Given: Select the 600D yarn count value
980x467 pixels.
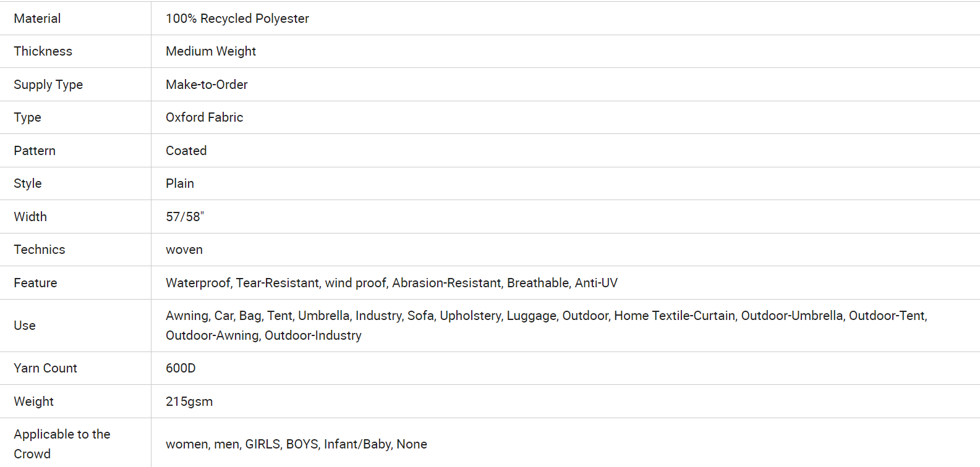Looking at the screenshot, I should tap(181, 368).
